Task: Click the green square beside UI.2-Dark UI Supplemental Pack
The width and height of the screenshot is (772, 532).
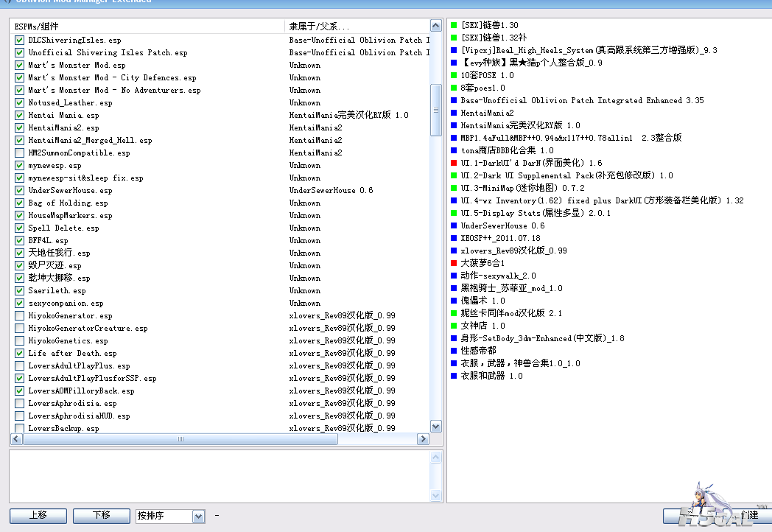Action: (454, 175)
